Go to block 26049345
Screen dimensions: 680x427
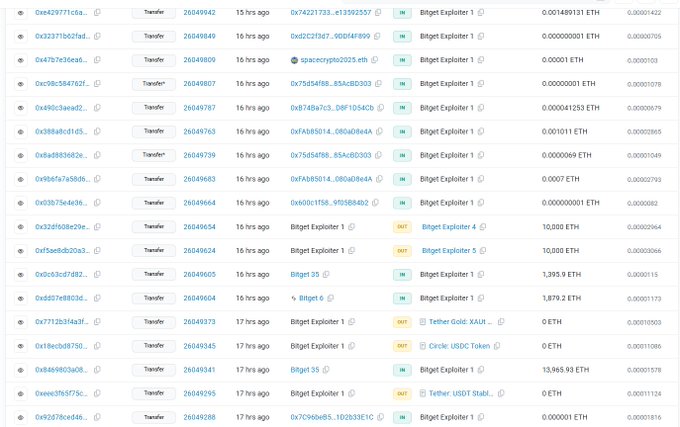click(199, 346)
